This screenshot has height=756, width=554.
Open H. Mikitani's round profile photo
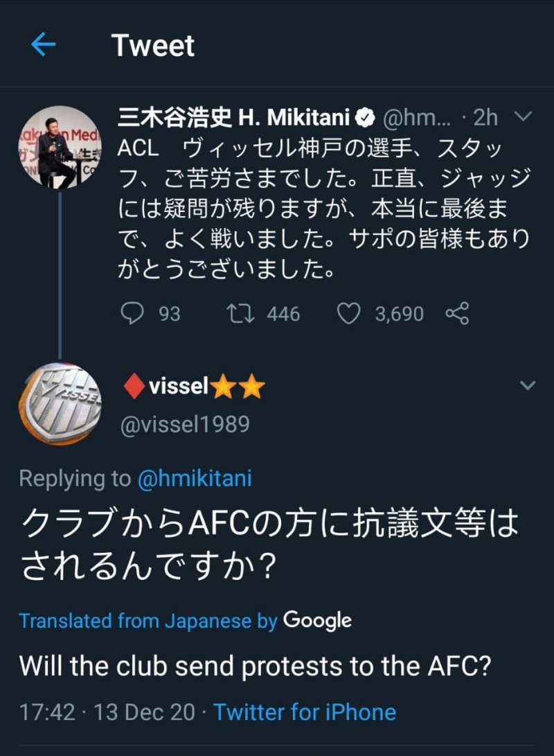[59, 146]
